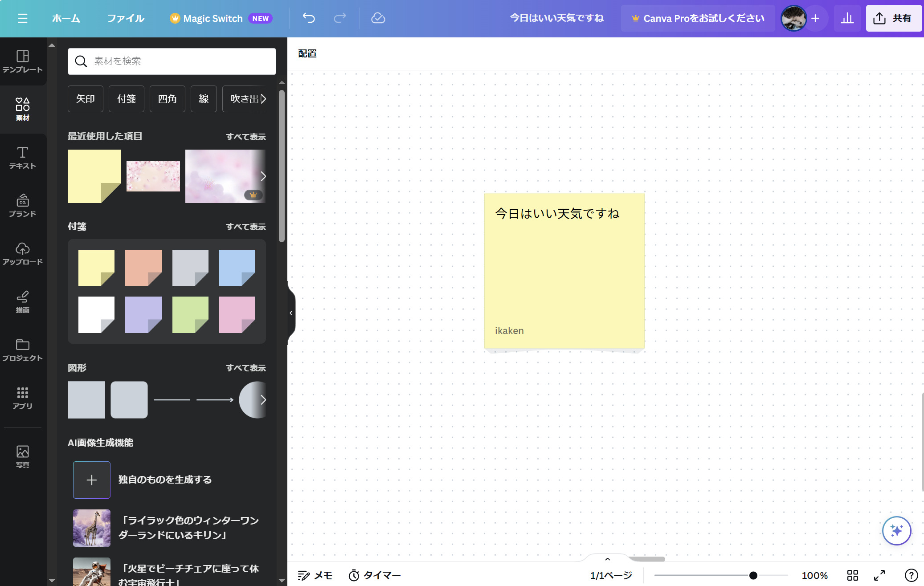Image resolution: width=924 pixels, height=586 pixels.
Task: Add the pink sticky note
Action: (237, 315)
